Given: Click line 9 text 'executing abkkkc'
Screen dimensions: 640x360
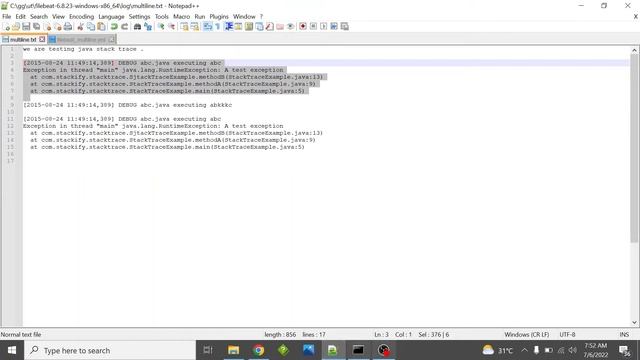Looking at the screenshot, I should tap(202, 105).
